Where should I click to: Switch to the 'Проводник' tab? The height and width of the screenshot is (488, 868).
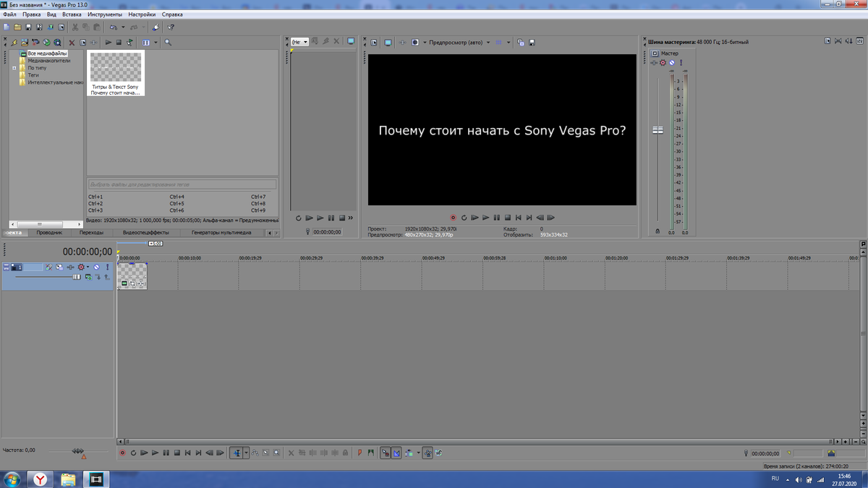click(49, 233)
